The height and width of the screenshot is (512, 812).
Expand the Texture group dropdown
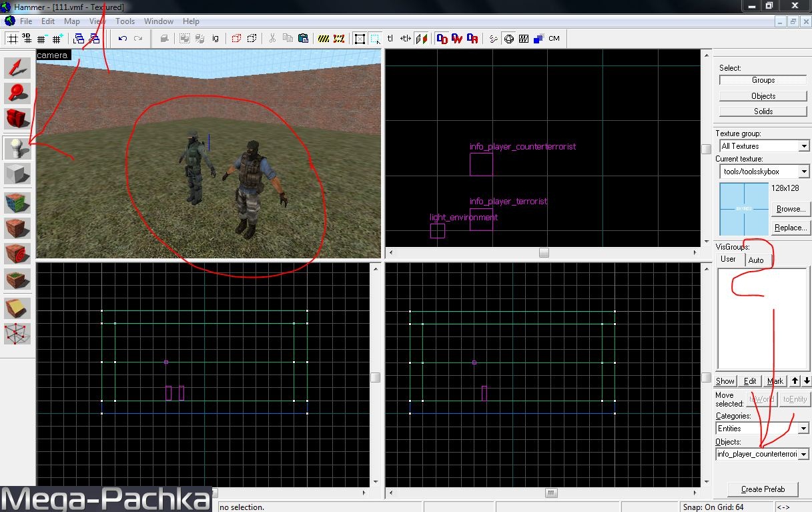pyautogui.click(x=803, y=146)
